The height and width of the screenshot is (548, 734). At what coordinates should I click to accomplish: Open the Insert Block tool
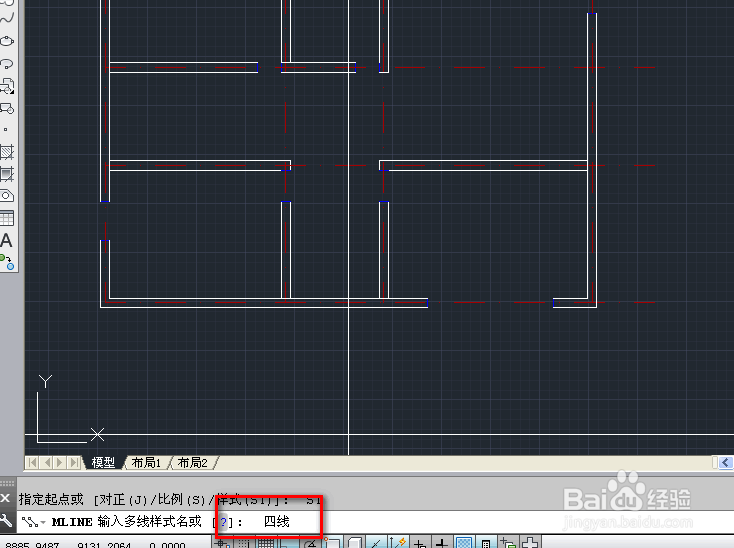7,86
